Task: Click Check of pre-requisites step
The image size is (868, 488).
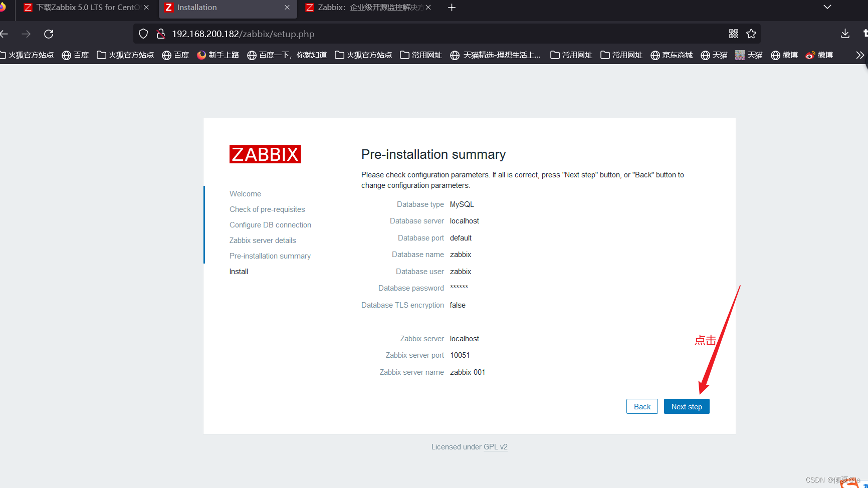Action: pyautogui.click(x=267, y=209)
